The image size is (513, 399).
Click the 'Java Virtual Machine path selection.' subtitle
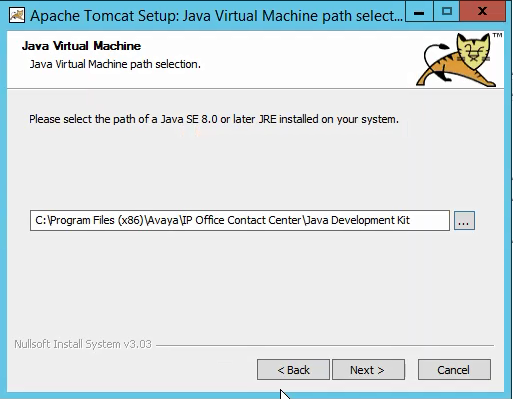pos(115,64)
